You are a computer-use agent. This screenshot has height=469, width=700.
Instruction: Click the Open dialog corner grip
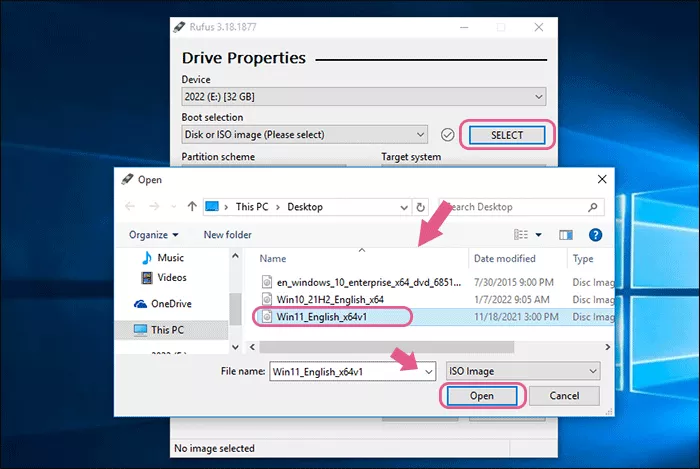coord(609,412)
